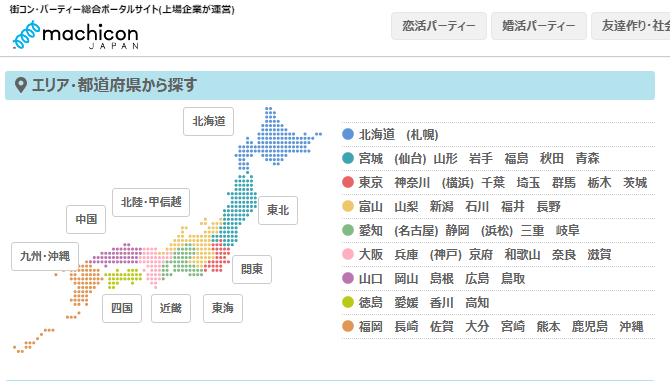
Task: Open the 大阪 prefecture link
Action: click(x=371, y=255)
